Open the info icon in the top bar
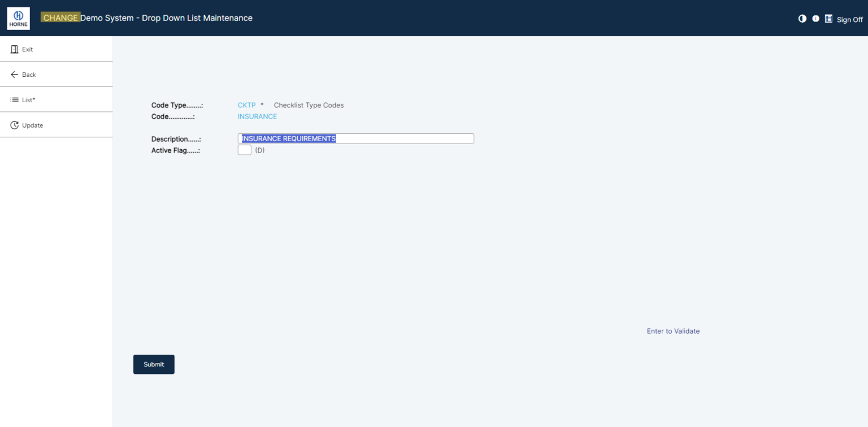Viewport: 868px width, 427px height. (815, 18)
